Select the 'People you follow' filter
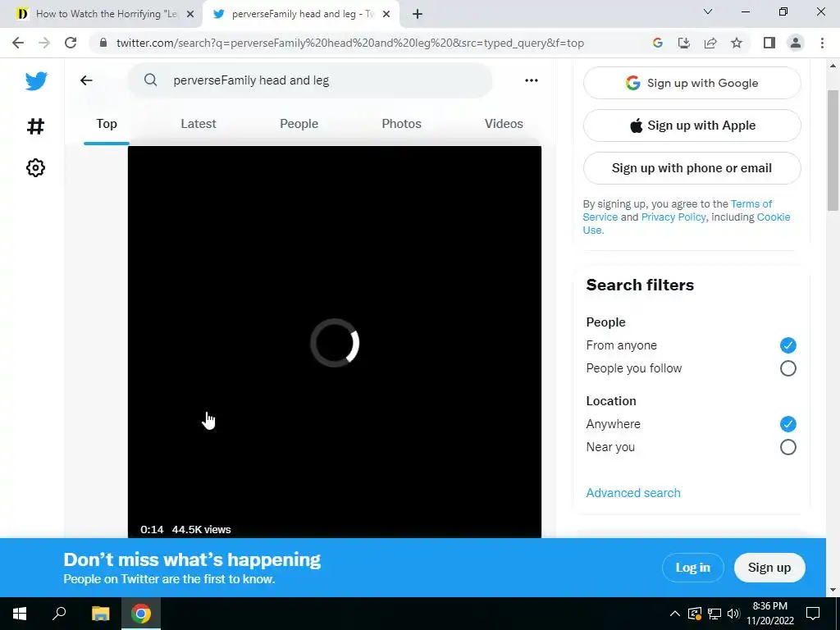The width and height of the screenshot is (840, 630). (x=787, y=368)
